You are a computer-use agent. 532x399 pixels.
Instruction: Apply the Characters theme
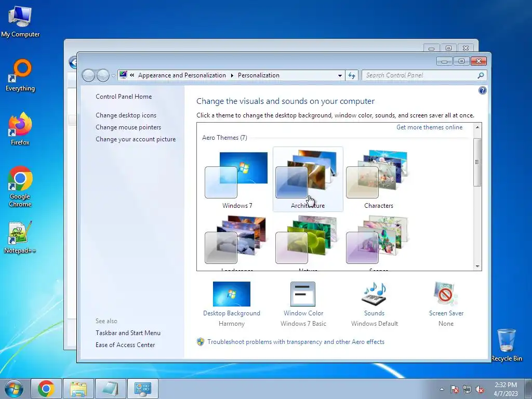point(378,180)
